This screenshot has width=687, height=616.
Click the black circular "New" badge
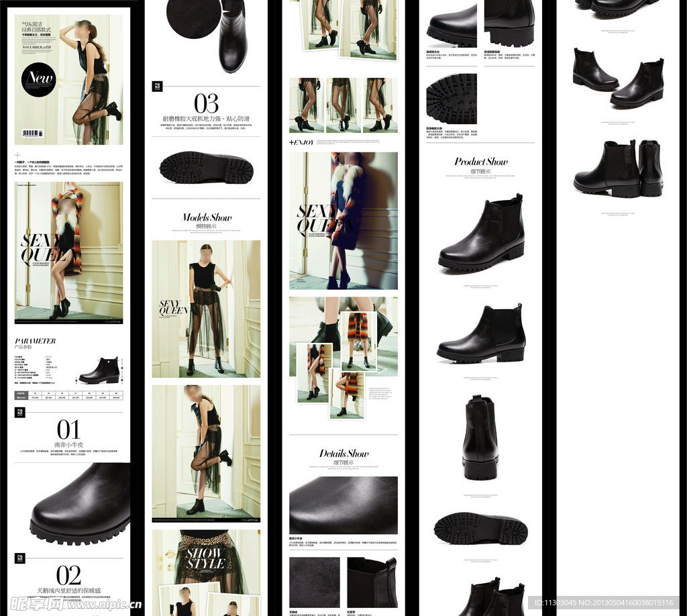(38, 80)
